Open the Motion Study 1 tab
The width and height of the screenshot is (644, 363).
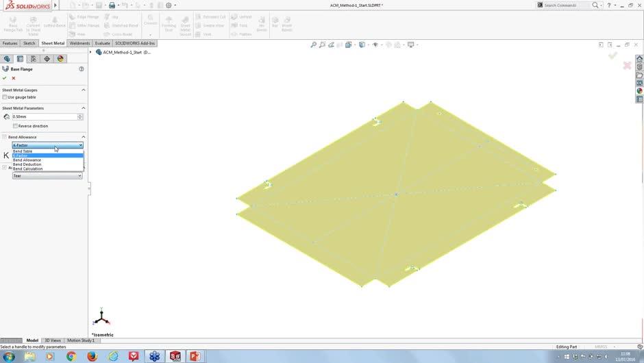pos(81,340)
